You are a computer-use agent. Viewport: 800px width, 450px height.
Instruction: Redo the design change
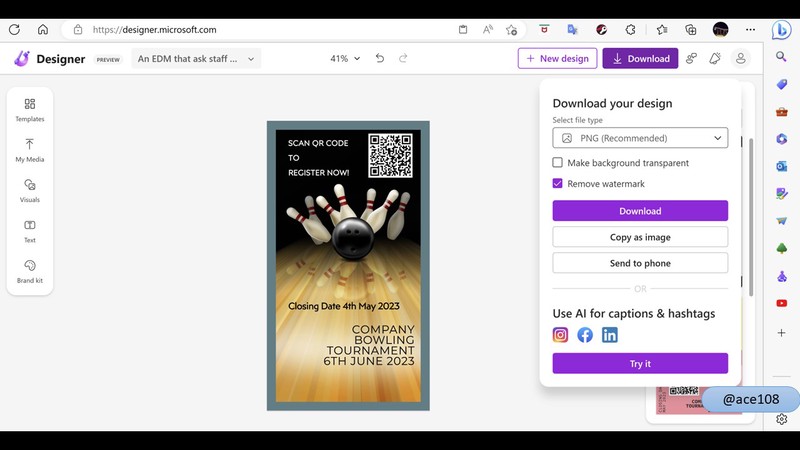pos(403,58)
